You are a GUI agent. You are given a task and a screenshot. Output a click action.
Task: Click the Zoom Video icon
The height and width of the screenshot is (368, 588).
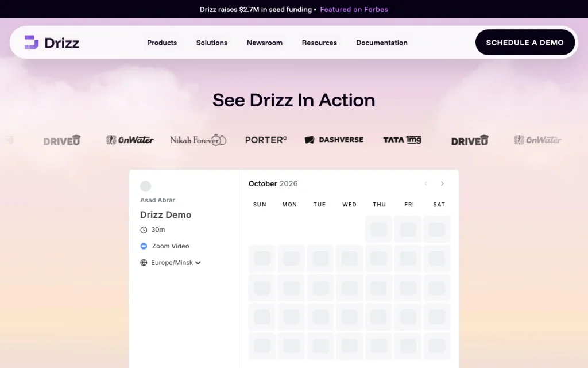click(144, 246)
